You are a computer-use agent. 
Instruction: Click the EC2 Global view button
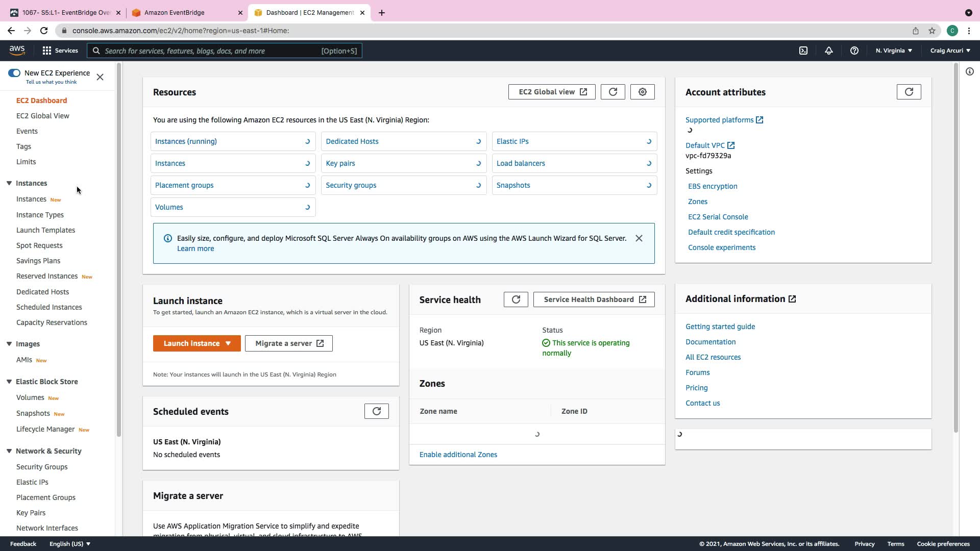[x=552, y=92]
